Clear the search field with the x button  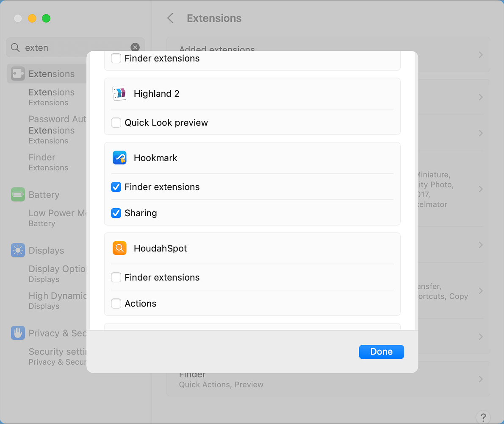(135, 47)
